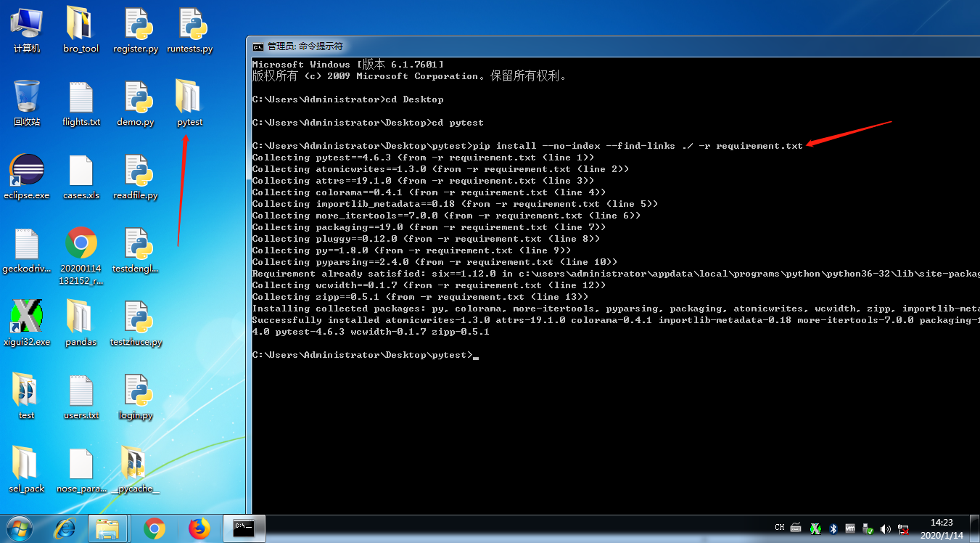Click the Bluetooth tray icon

coord(833,528)
